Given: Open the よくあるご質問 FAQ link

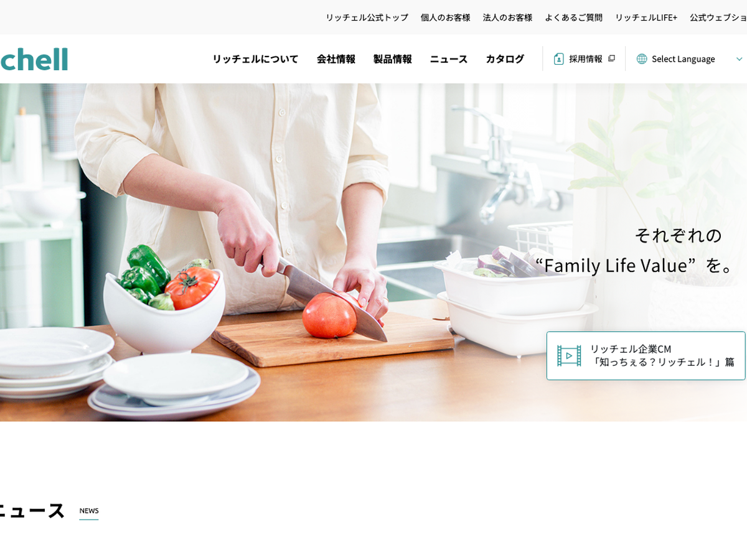Looking at the screenshot, I should 573,17.
